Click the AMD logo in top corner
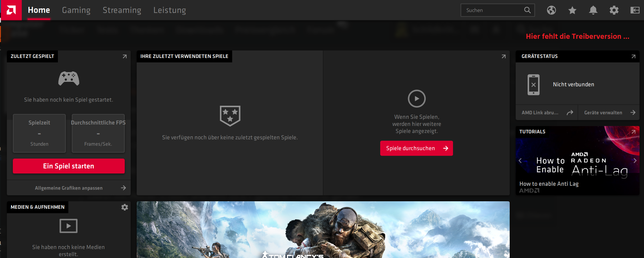 (11, 10)
